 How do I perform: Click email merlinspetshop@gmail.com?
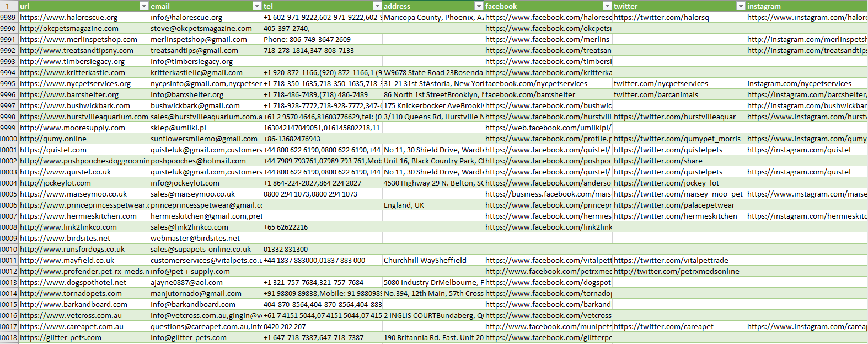click(x=206, y=39)
